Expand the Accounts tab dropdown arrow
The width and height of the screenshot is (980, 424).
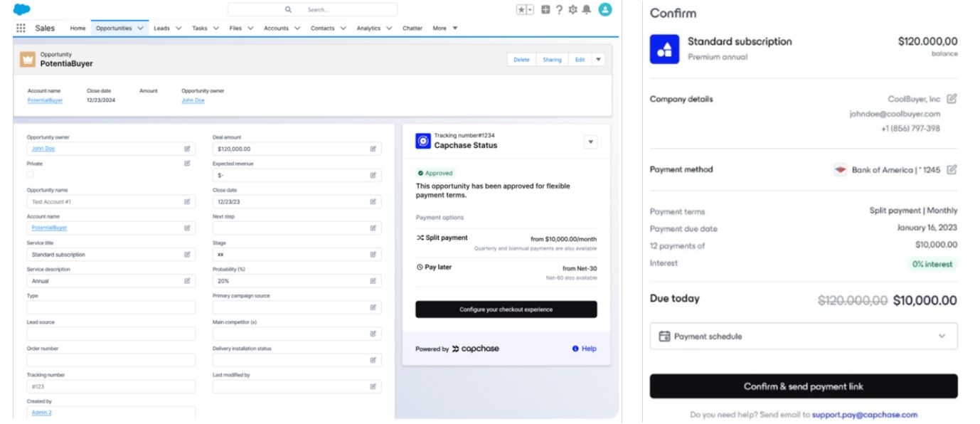pyautogui.click(x=296, y=28)
